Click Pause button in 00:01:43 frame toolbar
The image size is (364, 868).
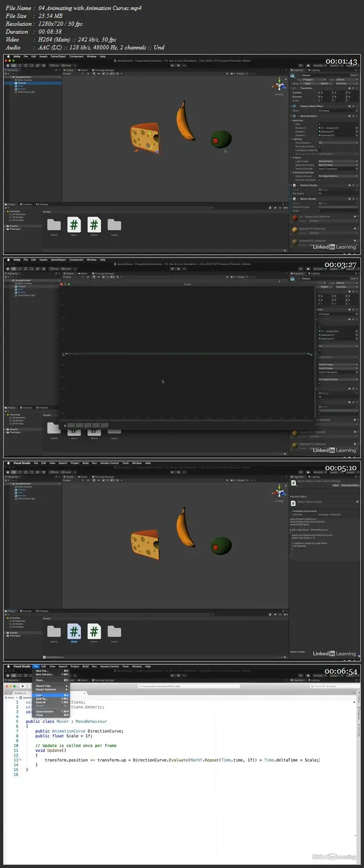[178, 65]
